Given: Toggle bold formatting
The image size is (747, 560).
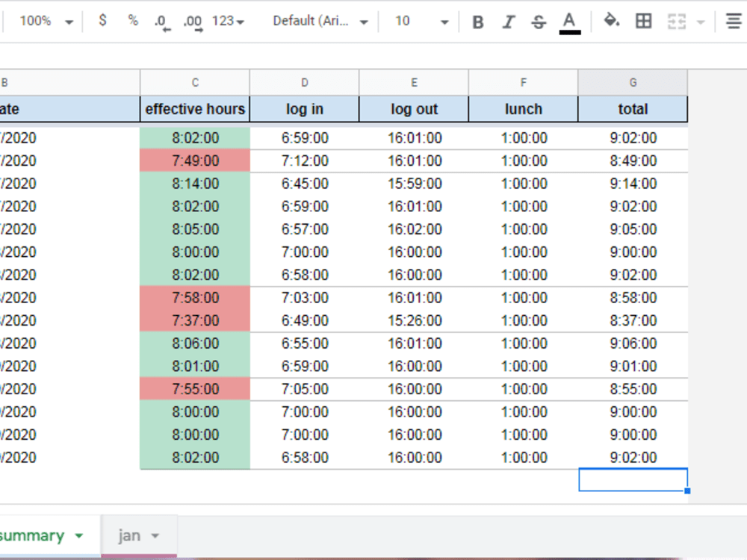Looking at the screenshot, I should pyautogui.click(x=478, y=22).
